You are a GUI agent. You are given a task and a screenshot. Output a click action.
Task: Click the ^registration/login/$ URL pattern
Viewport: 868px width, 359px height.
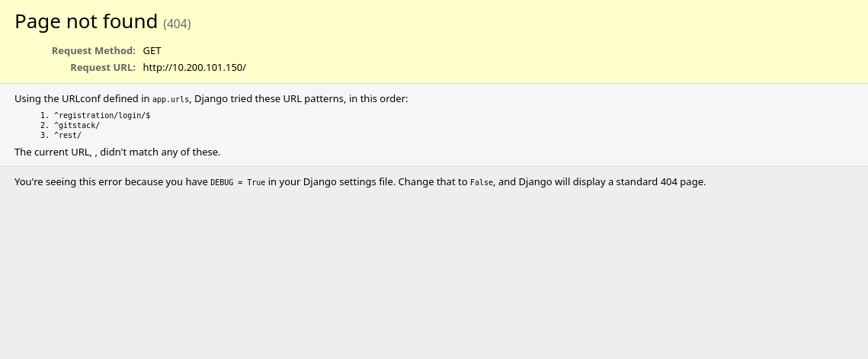(102, 116)
